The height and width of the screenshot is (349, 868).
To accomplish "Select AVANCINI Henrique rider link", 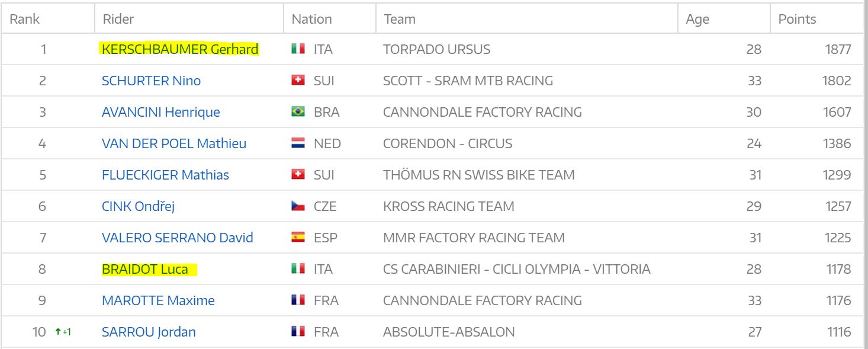I will coord(160,112).
